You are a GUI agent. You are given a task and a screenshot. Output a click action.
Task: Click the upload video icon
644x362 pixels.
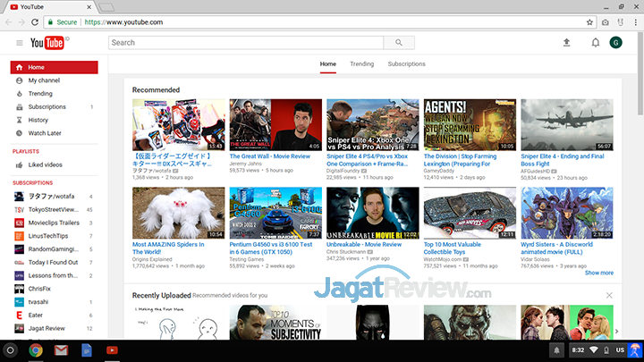pos(566,43)
